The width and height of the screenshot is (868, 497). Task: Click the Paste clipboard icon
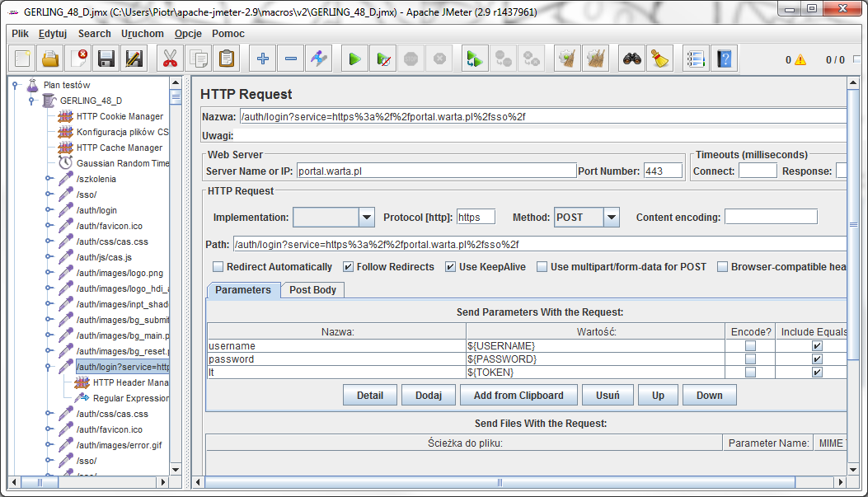pyautogui.click(x=227, y=59)
